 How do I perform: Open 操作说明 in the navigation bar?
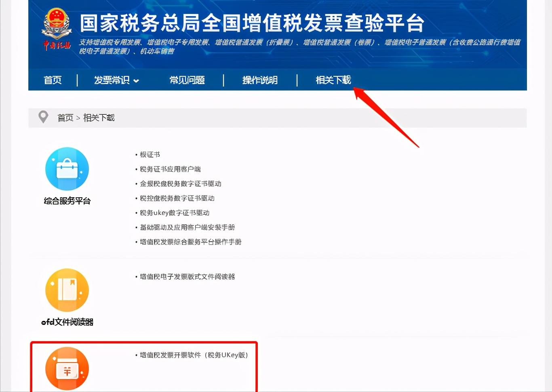(260, 80)
